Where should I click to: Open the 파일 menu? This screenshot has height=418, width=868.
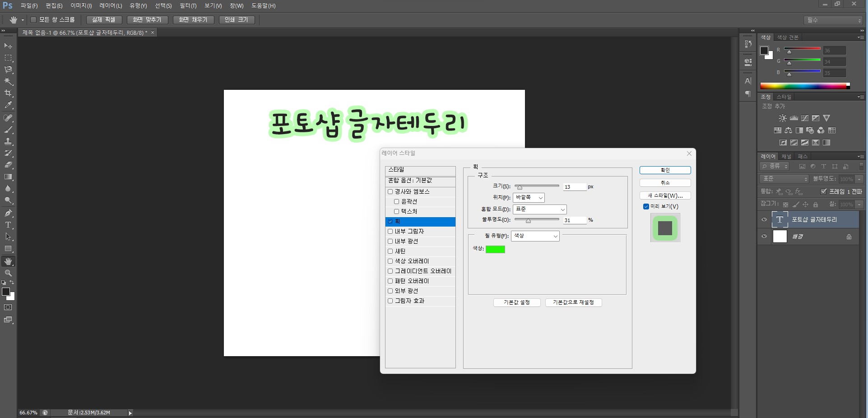pyautogui.click(x=29, y=6)
